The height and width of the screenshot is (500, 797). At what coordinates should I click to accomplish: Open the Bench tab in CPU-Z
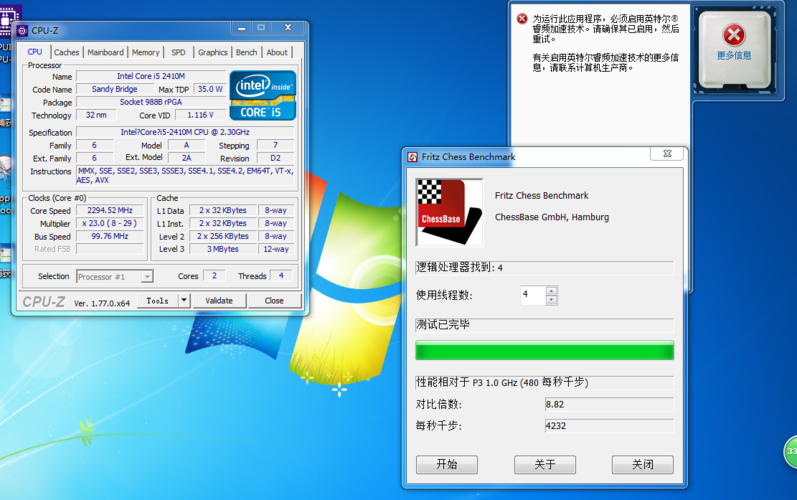247,52
